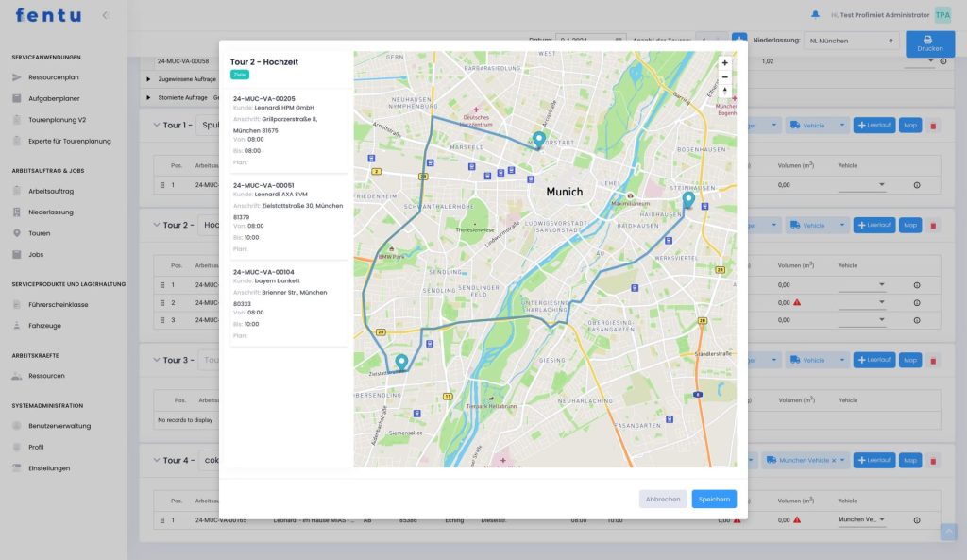
Task: Collapse the Tour 3 section chevron
Action: 155,360
